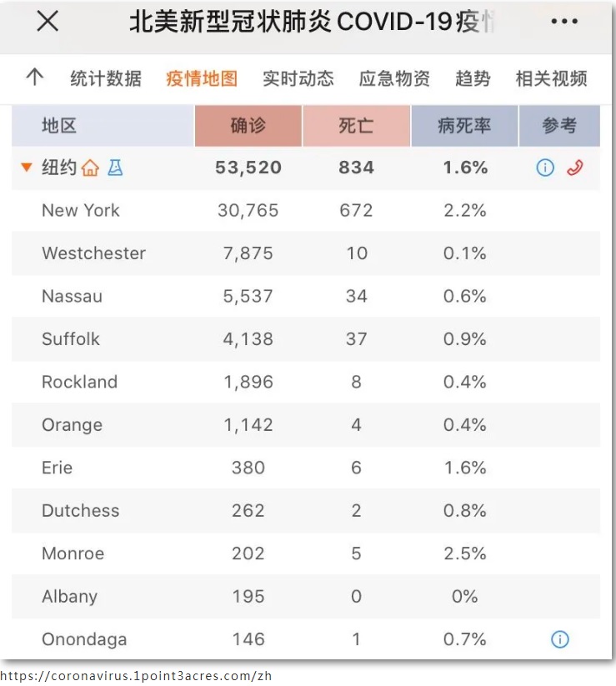The width and height of the screenshot is (616, 686).
Task: Select the 疫情地图 tab
Action: click(x=202, y=78)
